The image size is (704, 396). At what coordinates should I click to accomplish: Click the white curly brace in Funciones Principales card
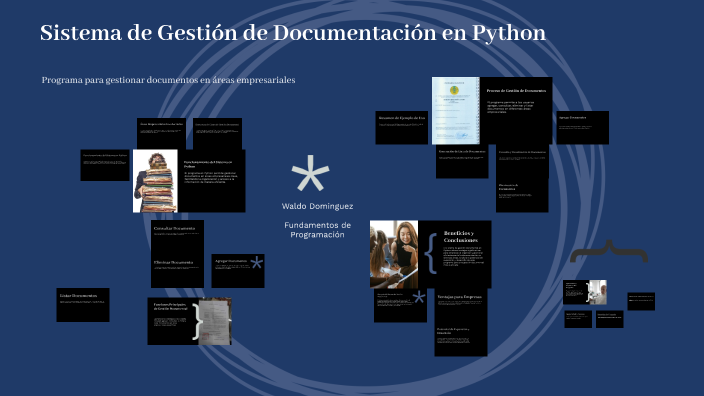[x=198, y=321]
